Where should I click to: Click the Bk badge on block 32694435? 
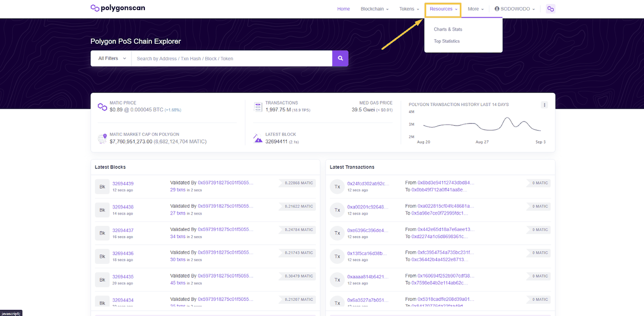click(102, 279)
